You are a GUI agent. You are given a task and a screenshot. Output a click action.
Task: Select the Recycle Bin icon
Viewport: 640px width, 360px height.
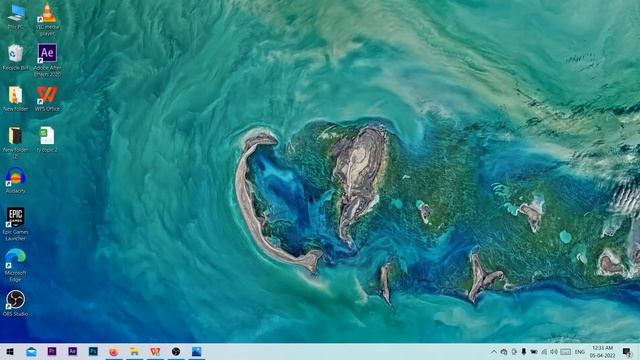pyautogui.click(x=16, y=58)
